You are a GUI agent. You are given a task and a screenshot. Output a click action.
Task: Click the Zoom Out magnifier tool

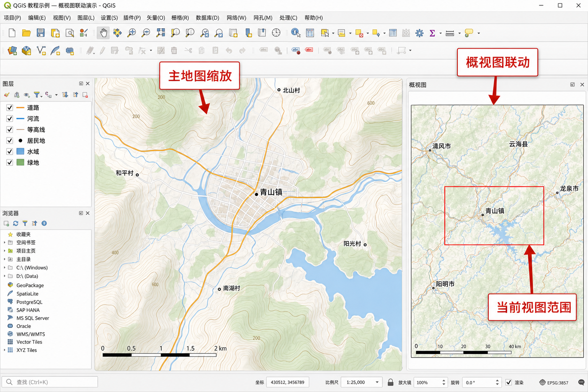click(146, 33)
